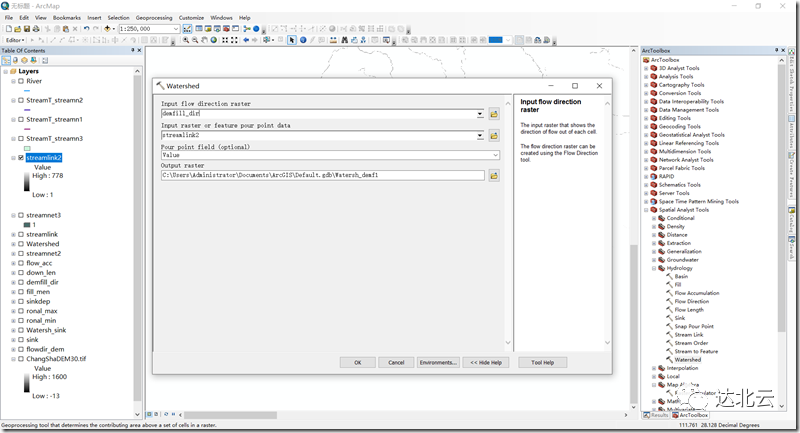The height and width of the screenshot is (433, 800).
Task: Open the Pour point field dropdown
Action: pos(495,155)
